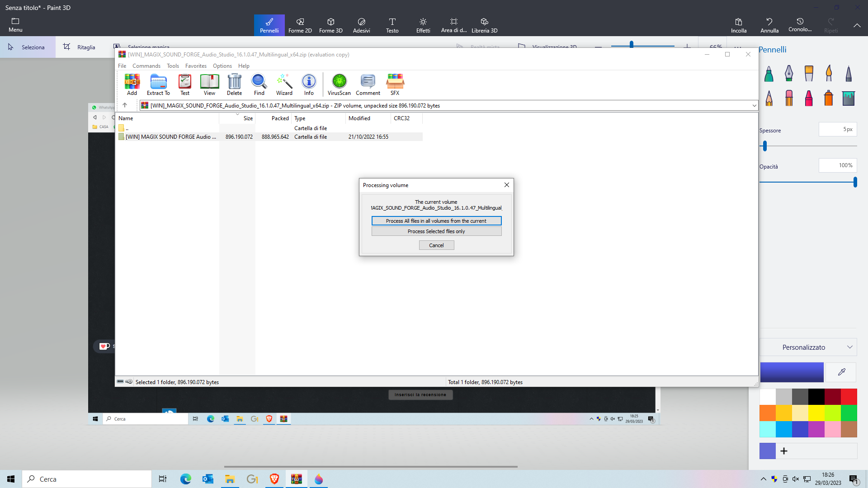Open WinRAR Options menu
This screenshot has width=868, height=488.
222,66
